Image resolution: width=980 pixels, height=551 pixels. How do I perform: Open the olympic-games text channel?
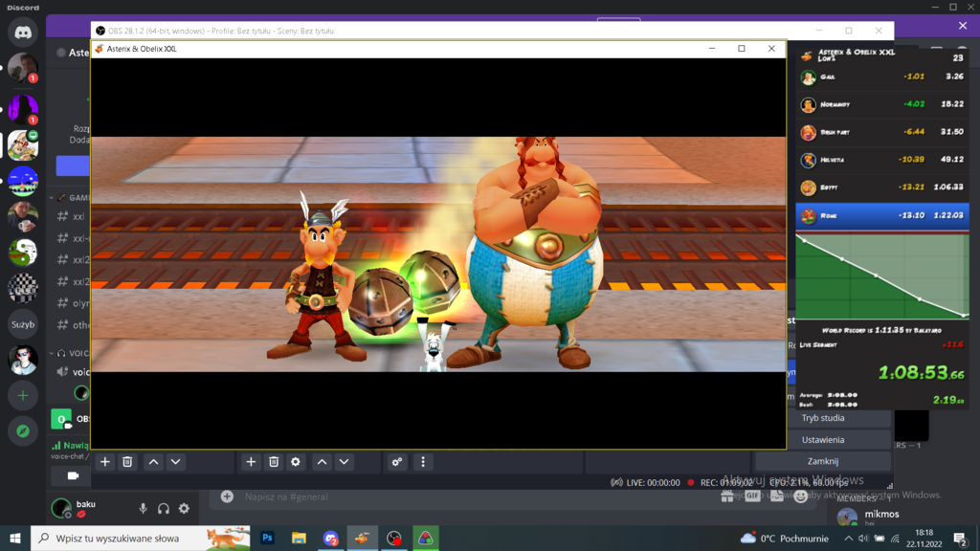click(71, 303)
